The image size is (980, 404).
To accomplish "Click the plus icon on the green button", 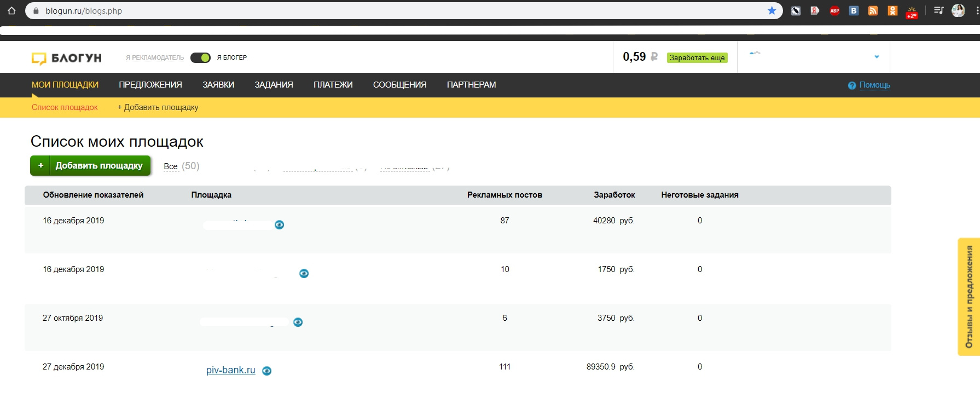I will coord(40,165).
